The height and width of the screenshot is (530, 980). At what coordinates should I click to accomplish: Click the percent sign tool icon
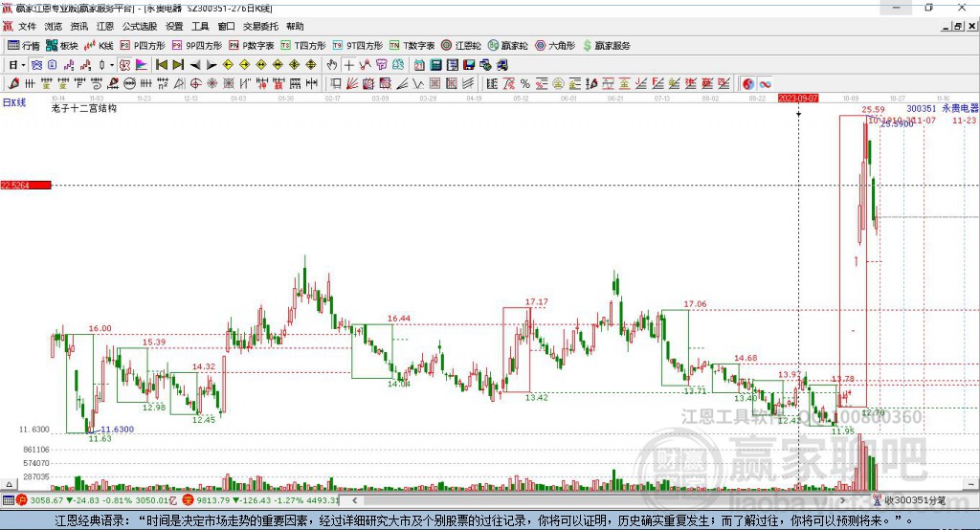tap(525, 84)
